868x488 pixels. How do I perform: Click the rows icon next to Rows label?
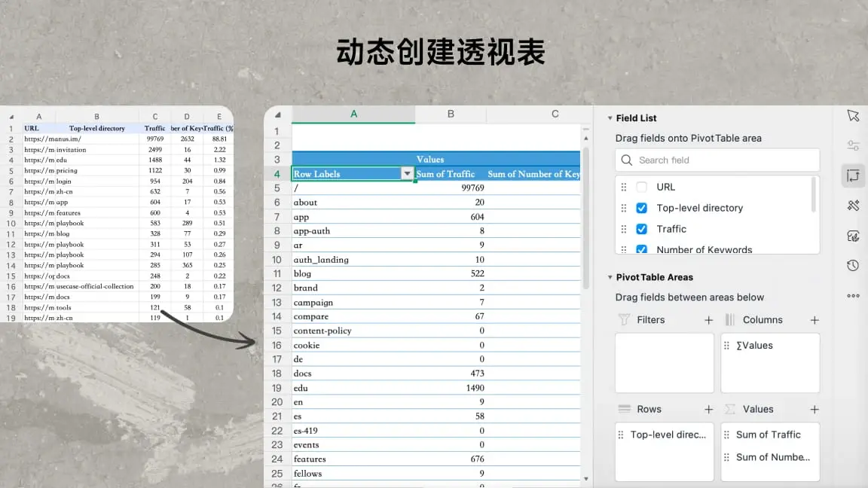pyautogui.click(x=624, y=409)
